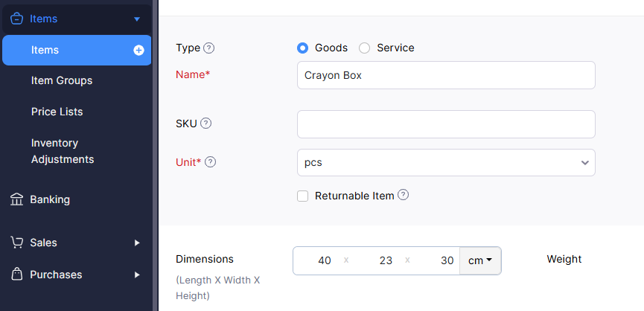Click the Sales shopping cart icon
Viewport: 644px width, 311px height.
[x=16, y=243]
